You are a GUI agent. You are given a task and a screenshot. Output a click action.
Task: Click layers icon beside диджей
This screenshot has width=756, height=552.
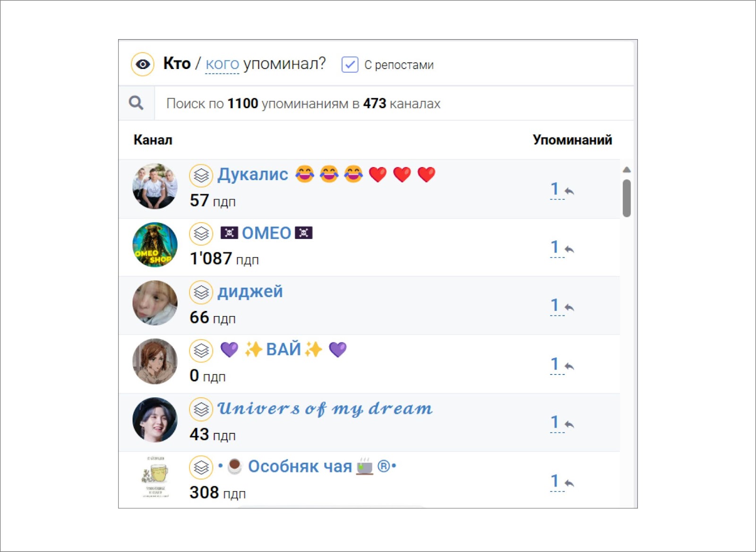coord(201,293)
